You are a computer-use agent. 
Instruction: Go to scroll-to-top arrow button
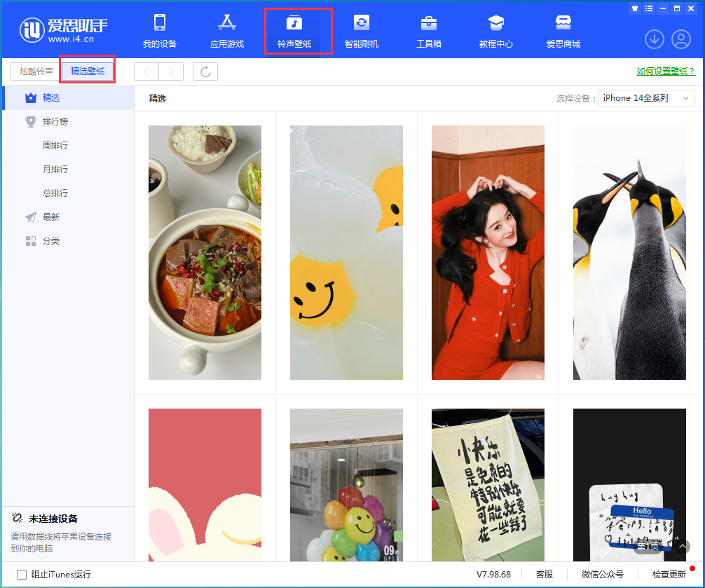682,546
